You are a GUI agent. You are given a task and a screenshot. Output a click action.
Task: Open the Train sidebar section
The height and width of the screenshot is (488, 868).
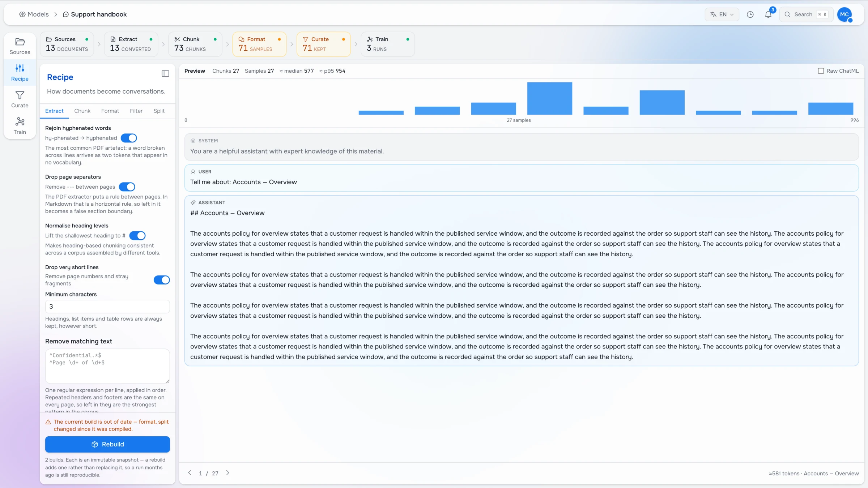tap(20, 126)
